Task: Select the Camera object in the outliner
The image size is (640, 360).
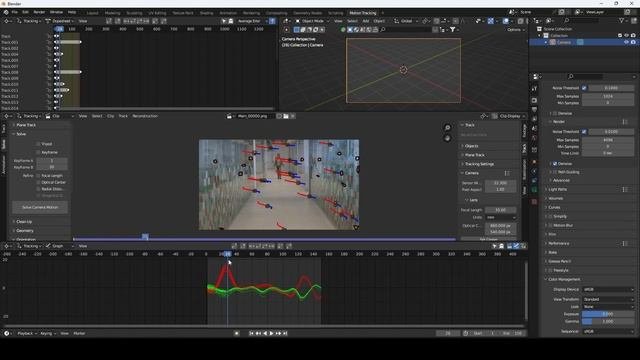Action: (564, 42)
